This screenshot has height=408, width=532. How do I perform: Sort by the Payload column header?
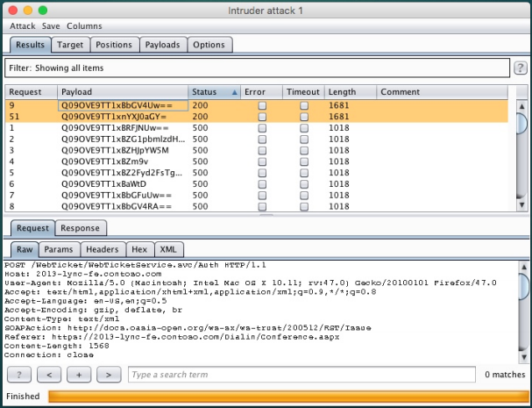pyautogui.click(x=123, y=92)
